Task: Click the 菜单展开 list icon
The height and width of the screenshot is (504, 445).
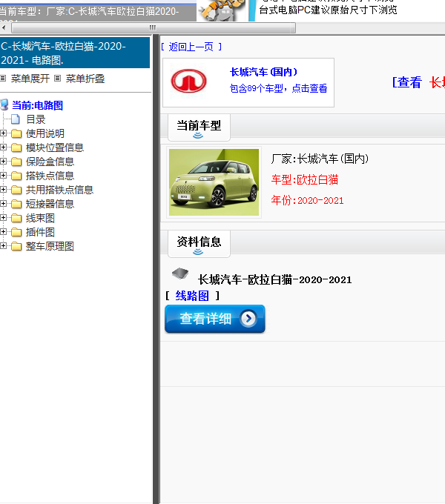Action: [x=3, y=78]
